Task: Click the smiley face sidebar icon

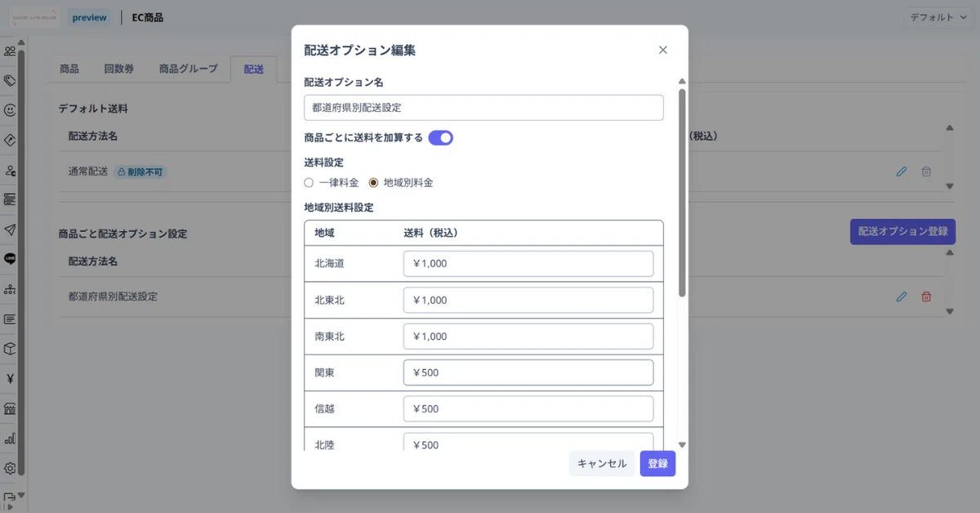Action: click(x=10, y=109)
